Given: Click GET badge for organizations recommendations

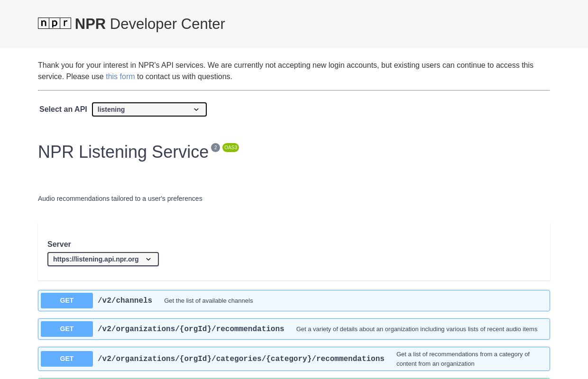Looking at the screenshot, I should (67, 329).
